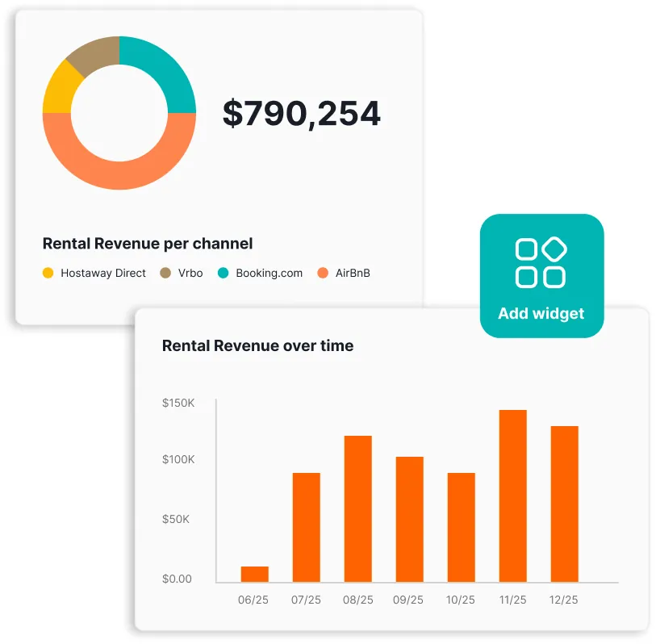Click the 10/25 axis label
This screenshot has height=644, width=656.
tap(460, 600)
